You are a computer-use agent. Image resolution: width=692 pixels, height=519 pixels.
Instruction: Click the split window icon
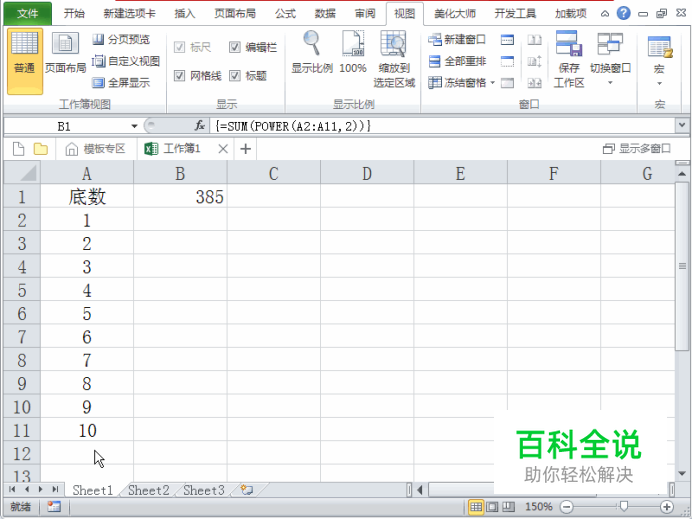tap(507, 40)
